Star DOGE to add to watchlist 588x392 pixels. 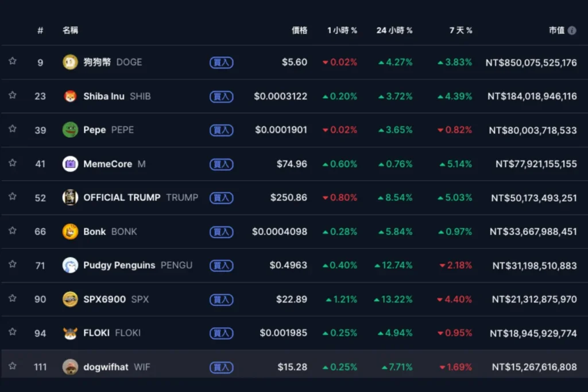pyautogui.click(x=13, y=61)
